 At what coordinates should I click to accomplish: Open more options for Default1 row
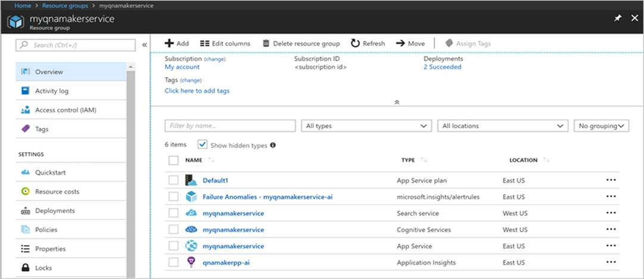click(611, 180)
